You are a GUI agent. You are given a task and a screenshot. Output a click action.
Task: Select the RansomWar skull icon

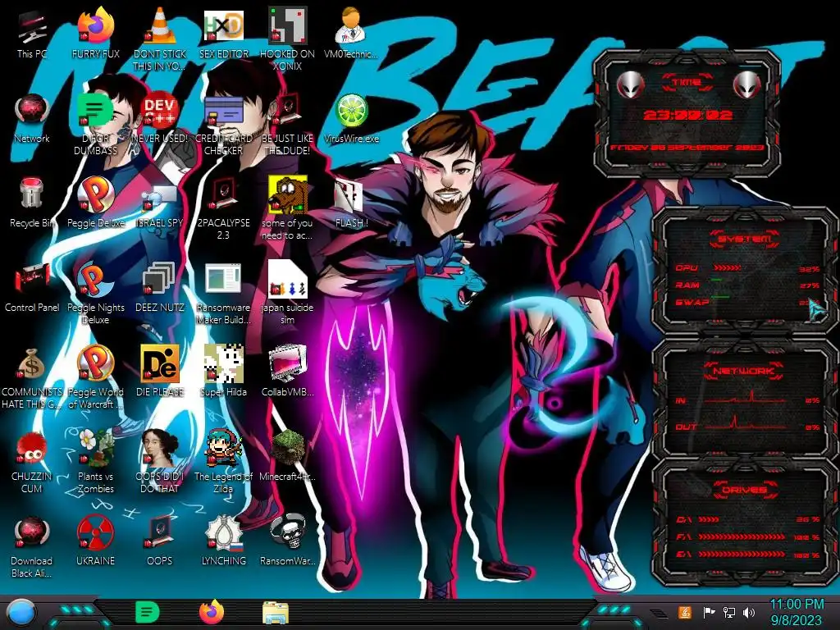pyautogui.click(x=287, y=532)
